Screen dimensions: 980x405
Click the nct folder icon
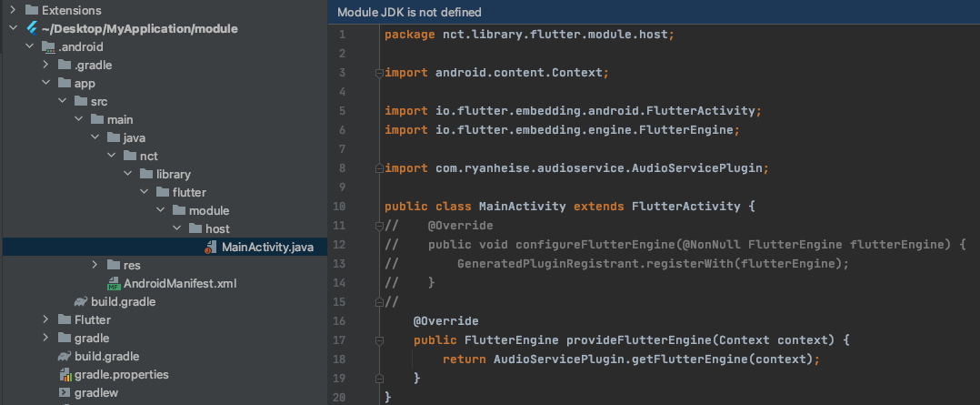point(129,156)
